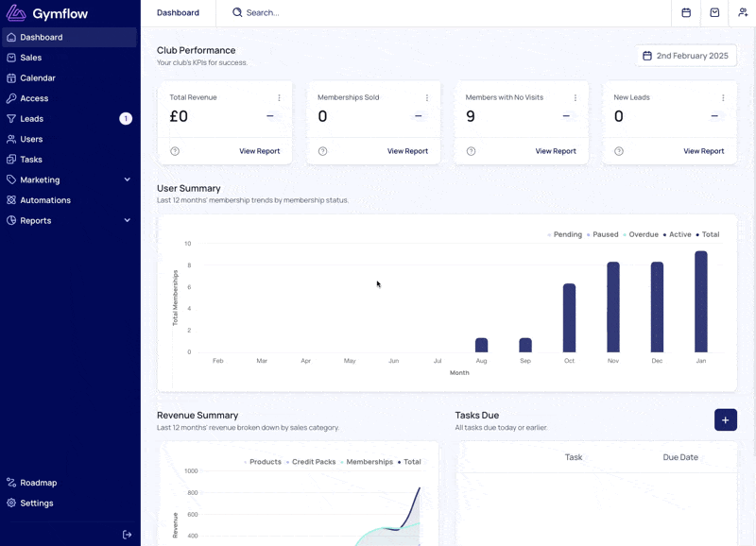This screenshot has width=756, height=546.
Task: Expand the Reports sidebar section
Action: pyautogui.click(x=69, y=221)
